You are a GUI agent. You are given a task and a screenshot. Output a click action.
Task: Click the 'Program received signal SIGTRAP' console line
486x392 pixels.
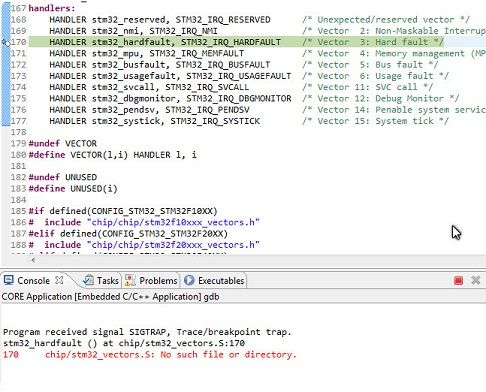click(x=147, y=332)
